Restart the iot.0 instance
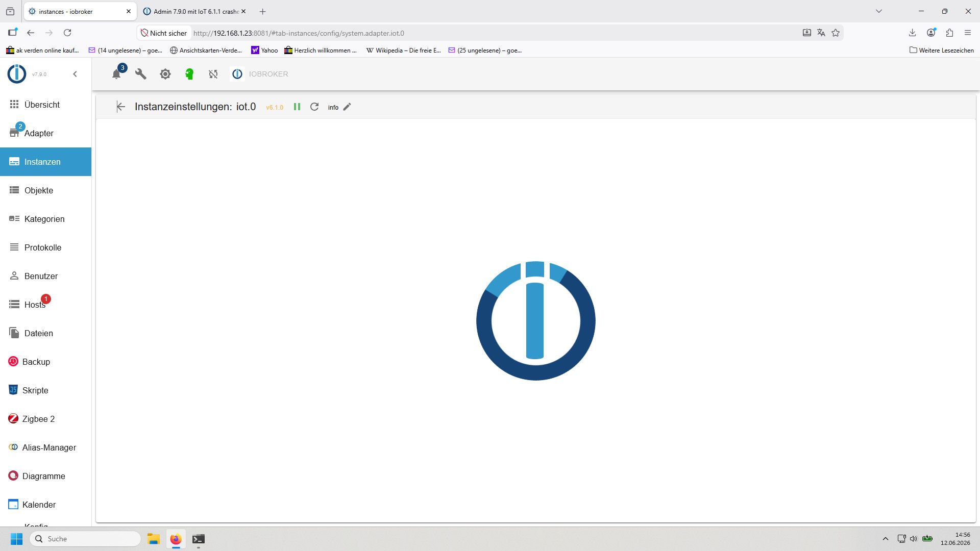The height and width of the screenshot is (551, 980). tap(314, 107)
